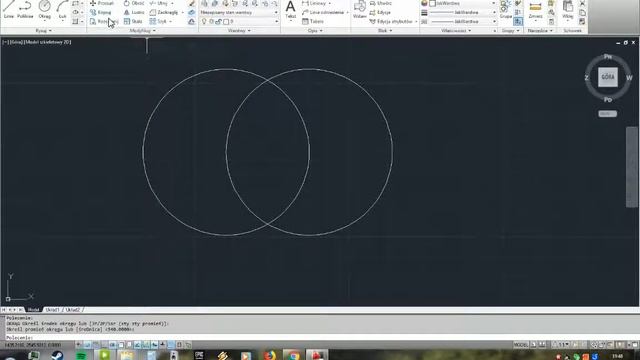Expand the Grupy panel
This screenshot has height=360, width=640.
tap(511, 31)
